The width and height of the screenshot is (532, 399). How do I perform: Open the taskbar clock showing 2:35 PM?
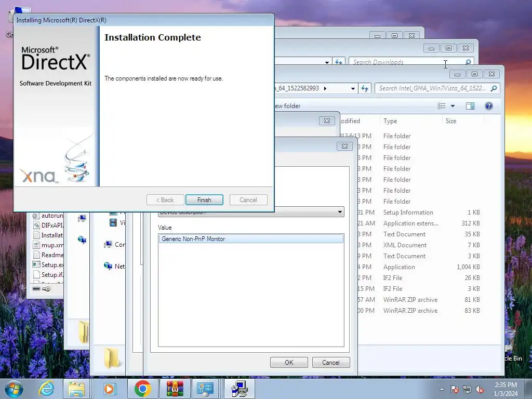[x=506, y=389]
